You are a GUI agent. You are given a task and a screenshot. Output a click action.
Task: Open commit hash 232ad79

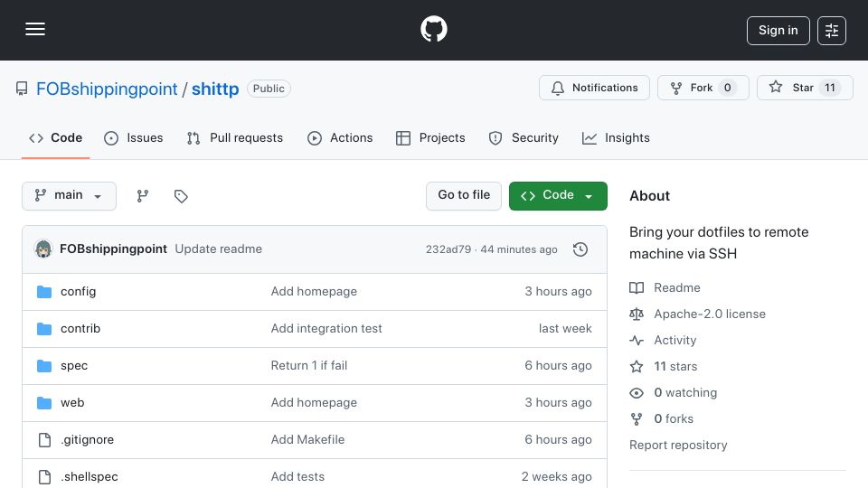(x=448, y=249)
